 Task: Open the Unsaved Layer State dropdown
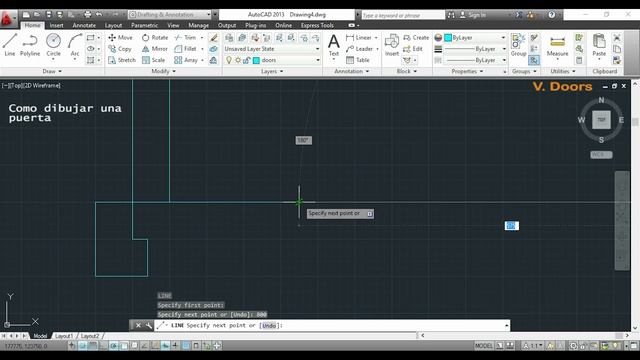pos(272,49)
